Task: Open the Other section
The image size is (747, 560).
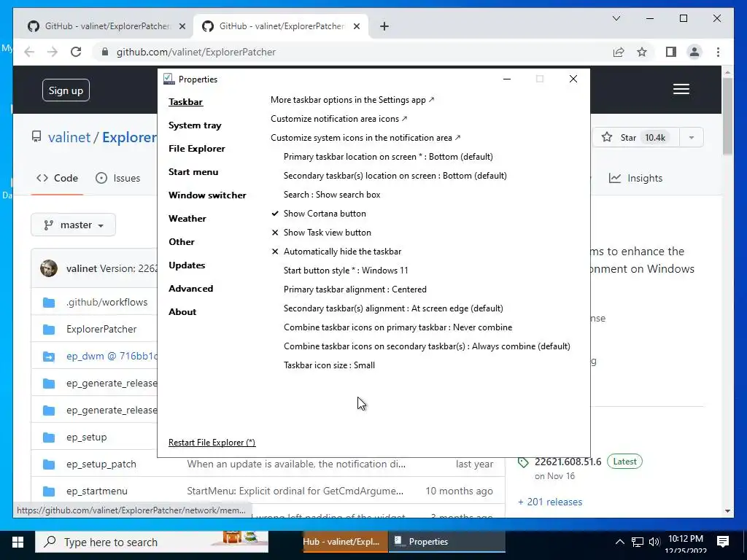Action: tap(182, 242)
